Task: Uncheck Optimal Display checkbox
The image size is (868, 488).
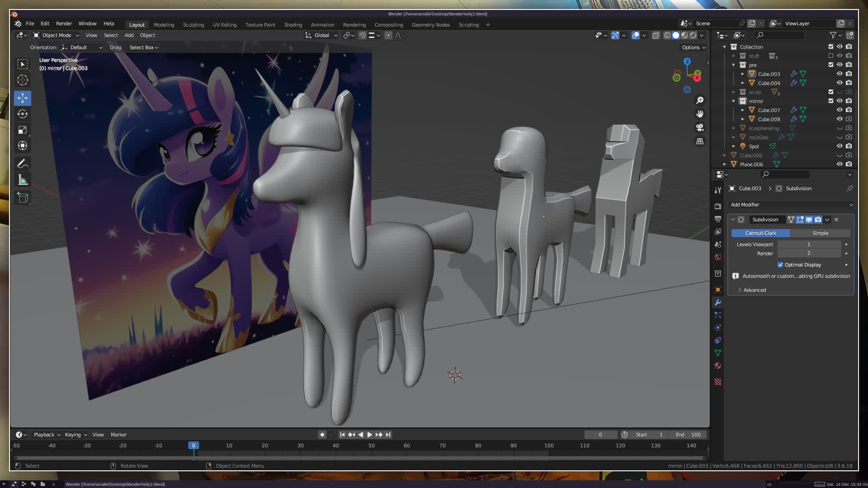Action: point(780,265)
